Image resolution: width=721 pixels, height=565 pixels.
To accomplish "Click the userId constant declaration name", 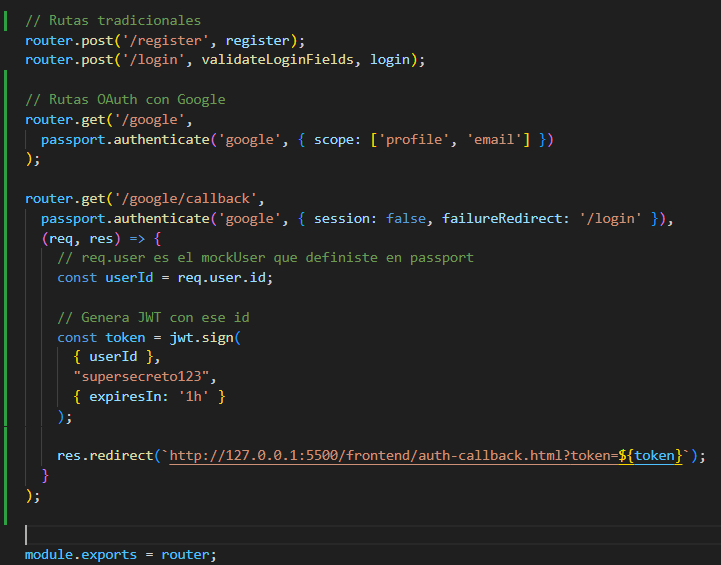I will [129, 278].
